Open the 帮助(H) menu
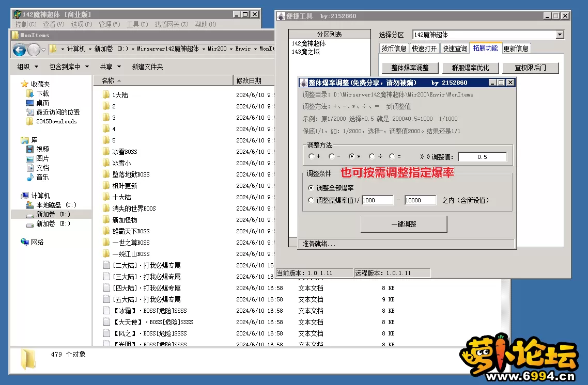This screenshot has height=385, width=588. [206, 24]
